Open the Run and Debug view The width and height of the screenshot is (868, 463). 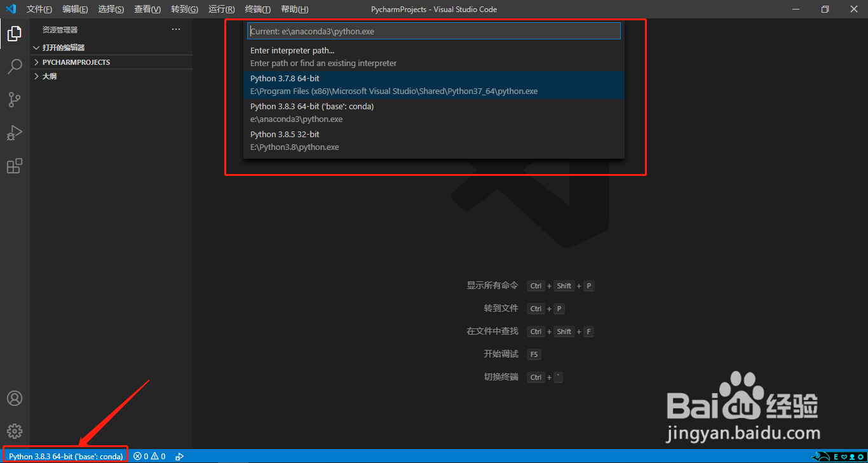(15, 133)
